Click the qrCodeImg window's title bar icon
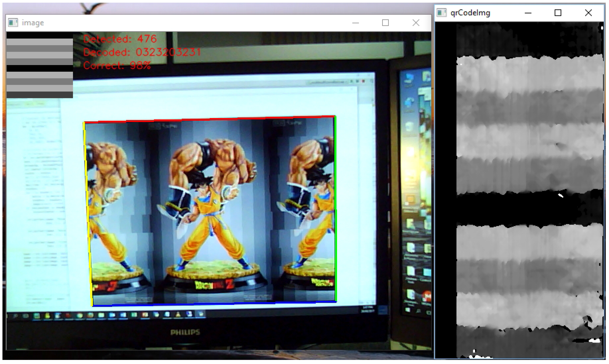This screenshot has height=364, width=609. point(441,13)
